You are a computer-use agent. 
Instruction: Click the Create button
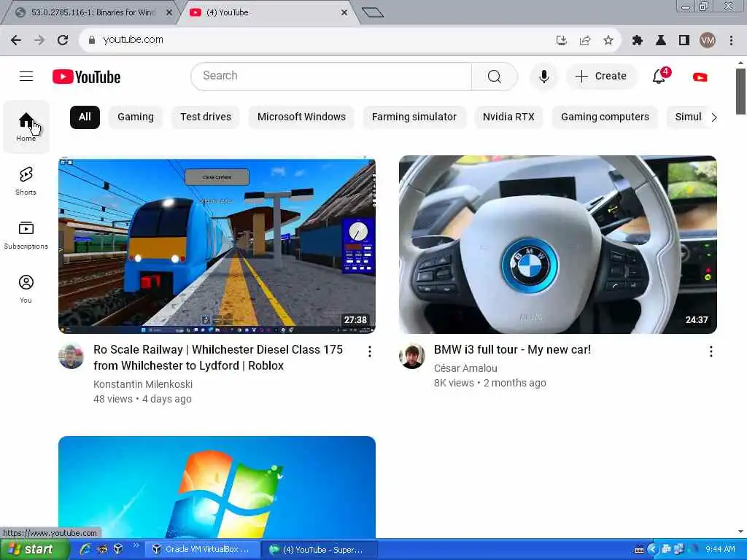click(x=601, y=76)
